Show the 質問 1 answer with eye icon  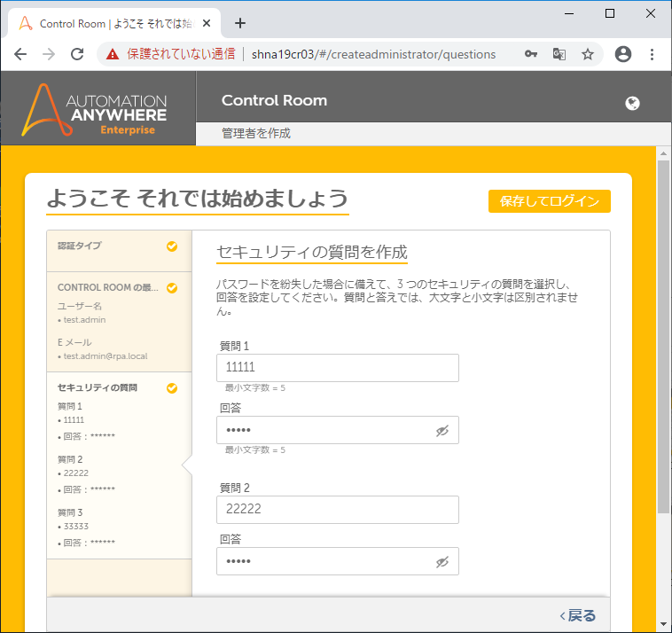tap(442, 430)
